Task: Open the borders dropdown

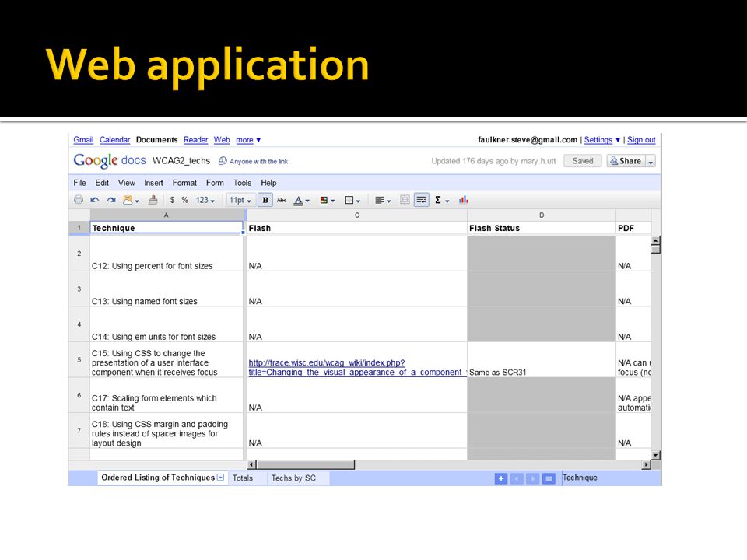Action: [352, 200]
